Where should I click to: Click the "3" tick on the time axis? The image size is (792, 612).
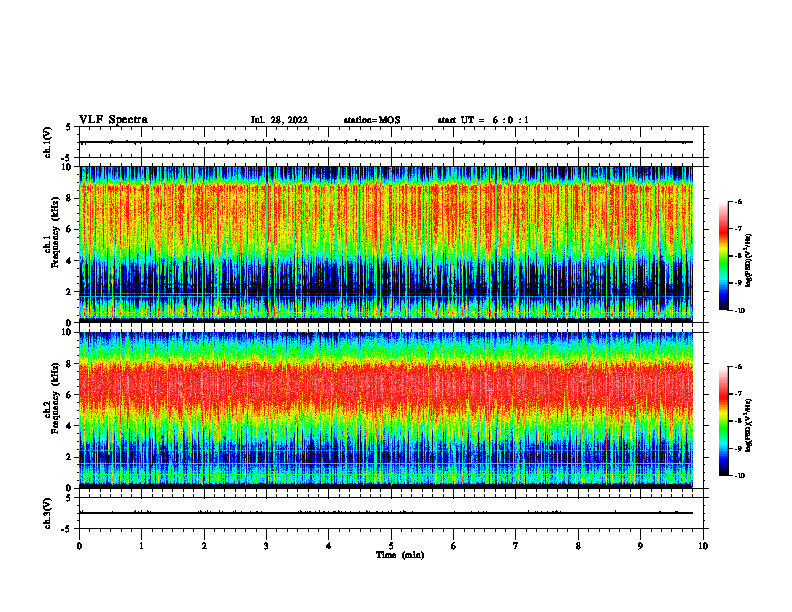coord(266,546)
